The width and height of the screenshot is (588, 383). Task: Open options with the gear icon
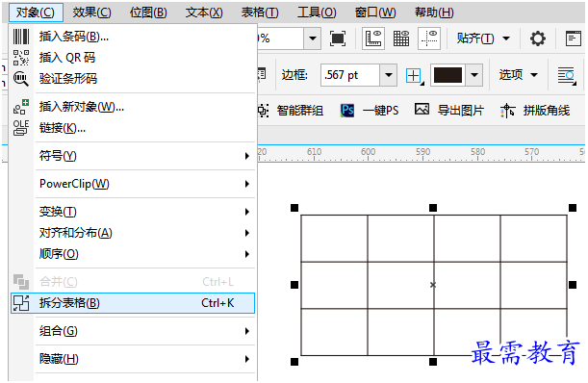tap(538, 38)
